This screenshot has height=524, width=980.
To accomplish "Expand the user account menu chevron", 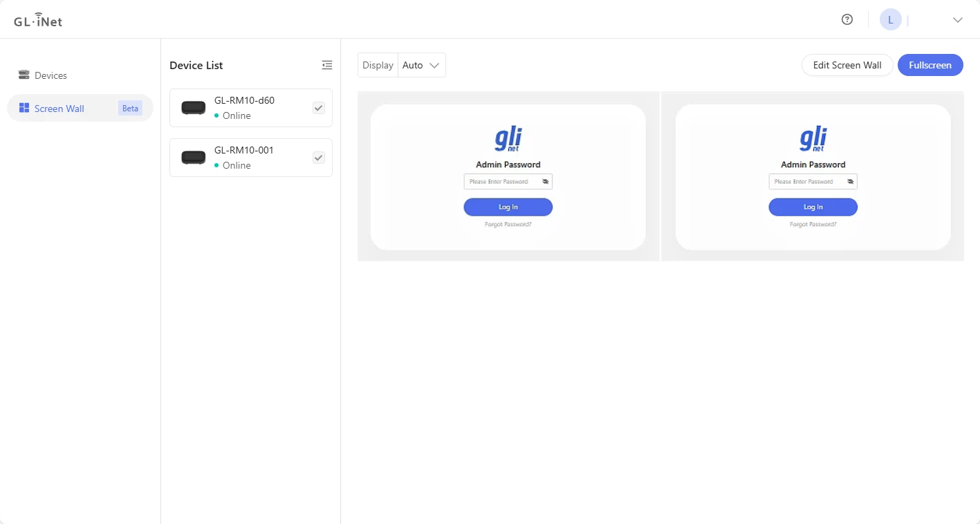I will click(x=957, y=20).
